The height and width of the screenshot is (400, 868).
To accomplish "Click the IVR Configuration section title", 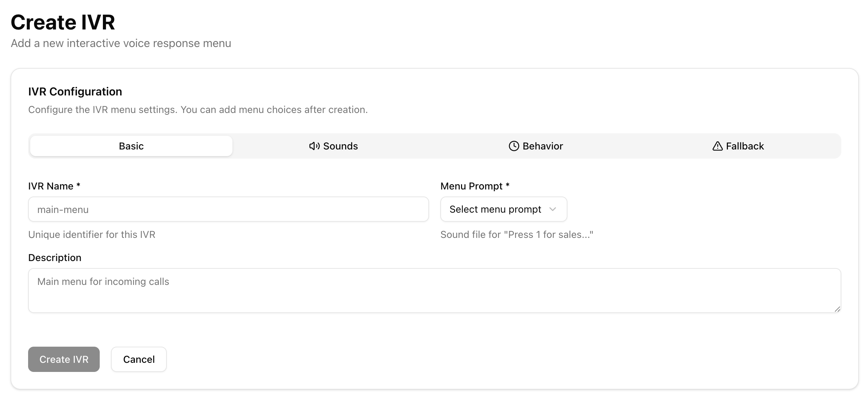I will pos(75,91).
